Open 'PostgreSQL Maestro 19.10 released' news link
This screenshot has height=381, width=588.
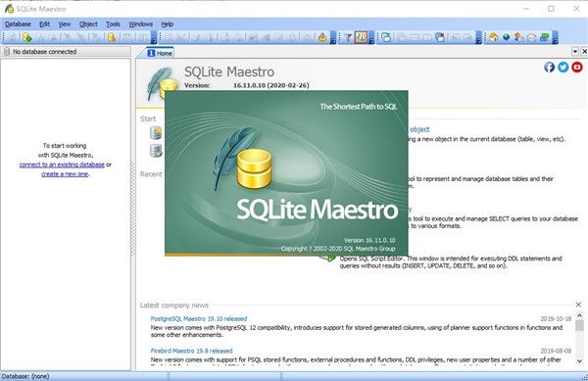[199, 319]
